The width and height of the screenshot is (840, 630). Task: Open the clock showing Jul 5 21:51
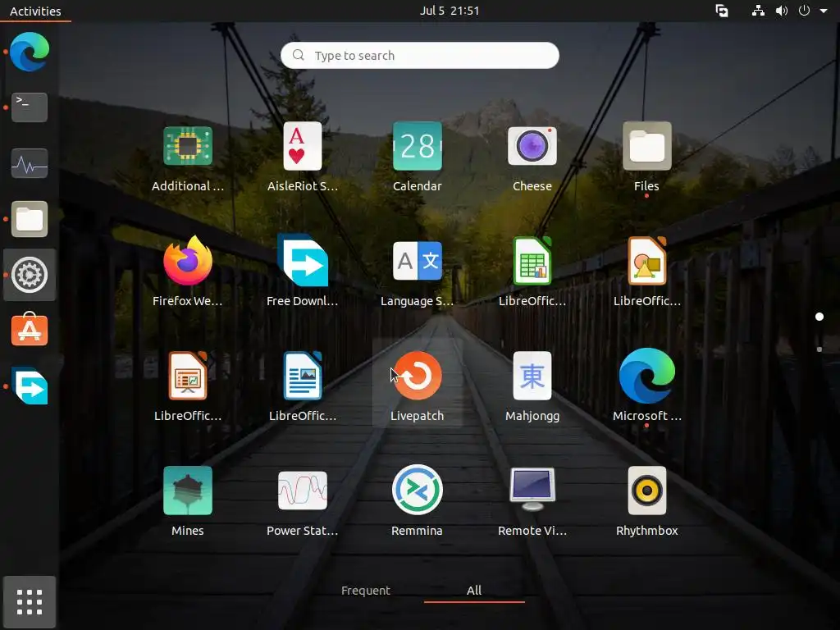pyautogui.click(x=450, y=11)
